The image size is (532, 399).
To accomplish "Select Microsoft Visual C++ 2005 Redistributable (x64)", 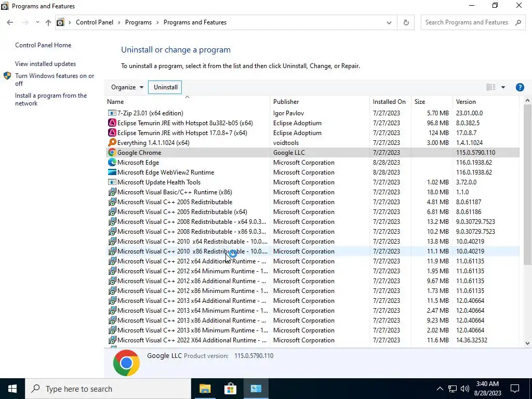I will click(312, 212).
